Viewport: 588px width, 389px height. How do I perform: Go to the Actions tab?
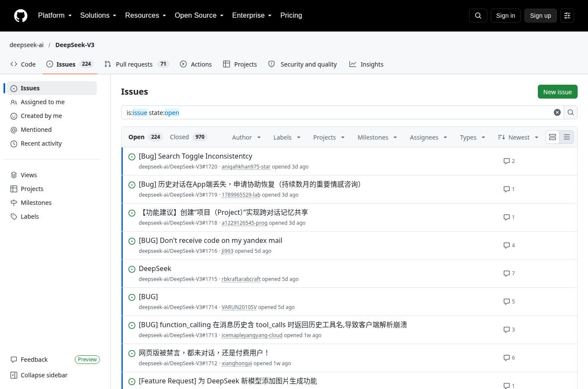(x=196, y=64)
